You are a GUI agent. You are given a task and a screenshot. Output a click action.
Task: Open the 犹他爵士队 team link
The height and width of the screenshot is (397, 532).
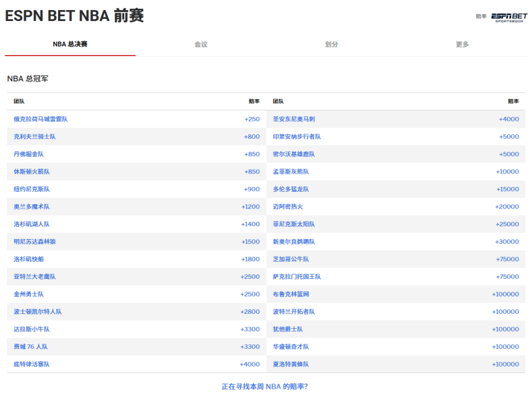click(x=288, y=329)
